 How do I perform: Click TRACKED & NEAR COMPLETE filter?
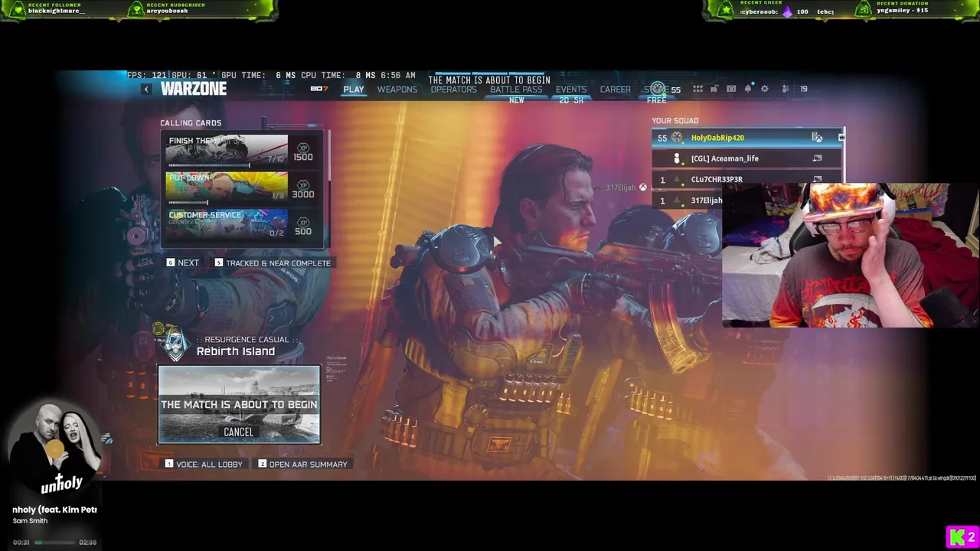click(x=273, y=262)
